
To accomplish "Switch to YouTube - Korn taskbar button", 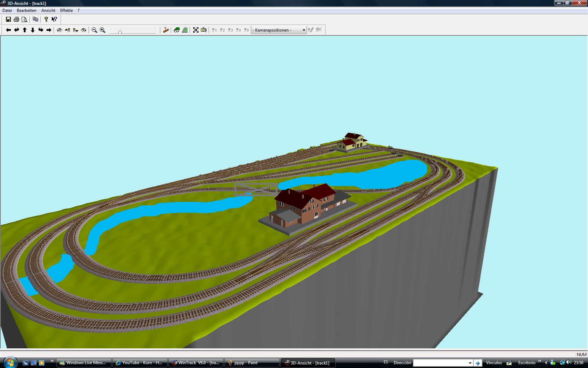I will 140,363.
